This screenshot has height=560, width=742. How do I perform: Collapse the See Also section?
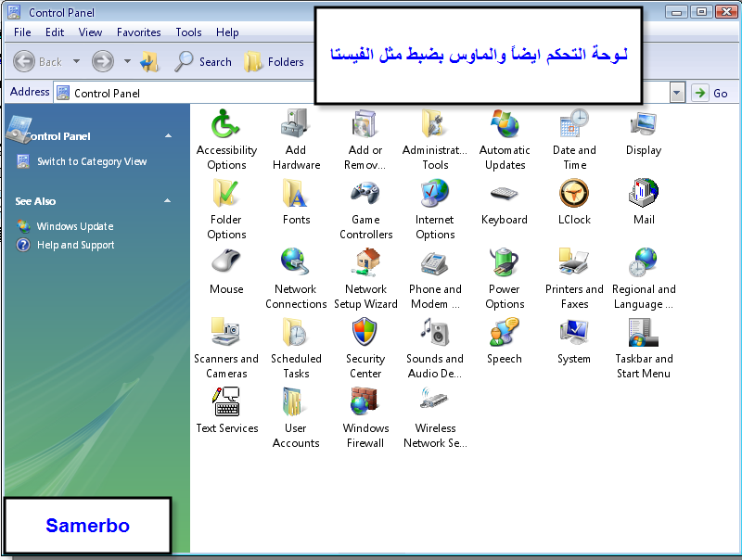168,201
